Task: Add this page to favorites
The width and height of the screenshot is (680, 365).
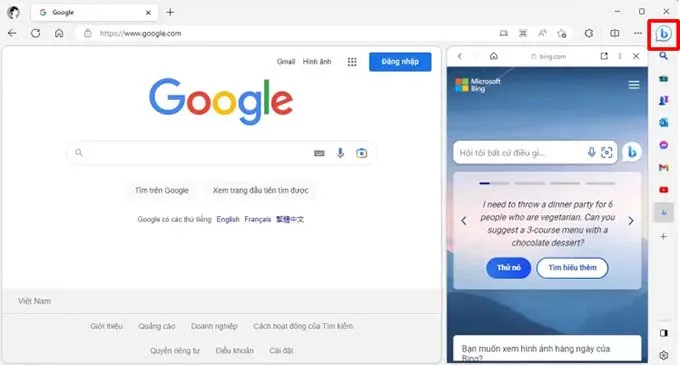Action: coord(562,33)
